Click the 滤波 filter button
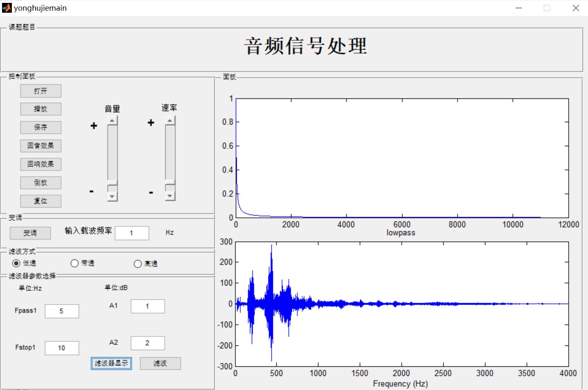 [160, 363]
